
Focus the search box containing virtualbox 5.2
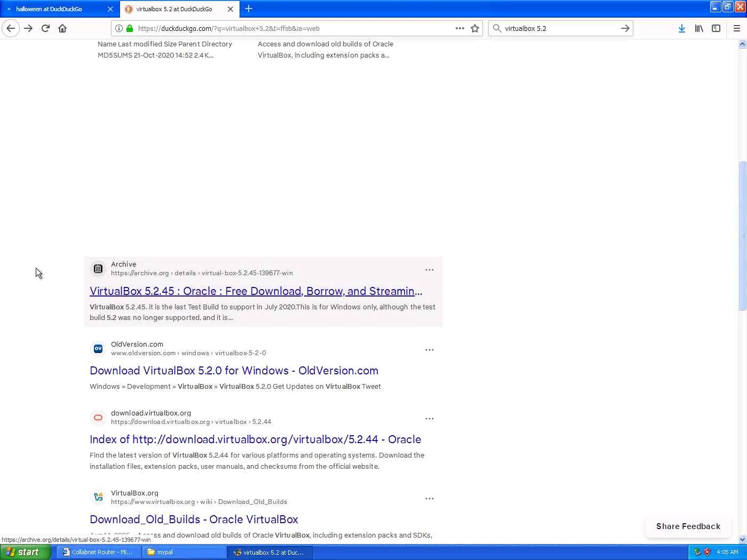click(560, 28)
